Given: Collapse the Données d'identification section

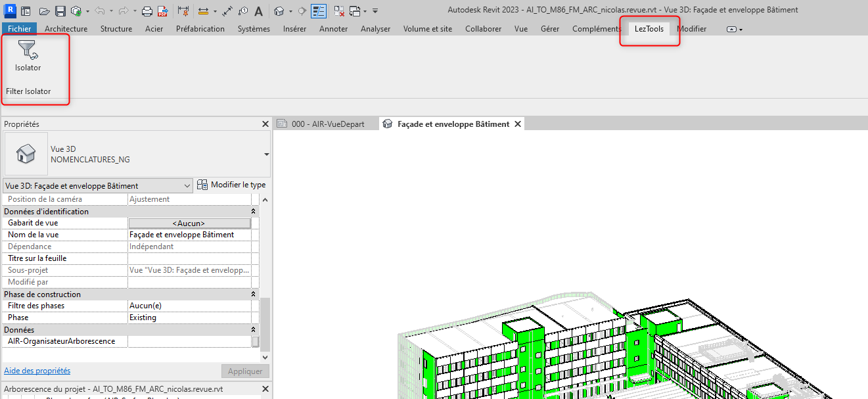Looking at the screenshot, I should [x=254, y=212].
